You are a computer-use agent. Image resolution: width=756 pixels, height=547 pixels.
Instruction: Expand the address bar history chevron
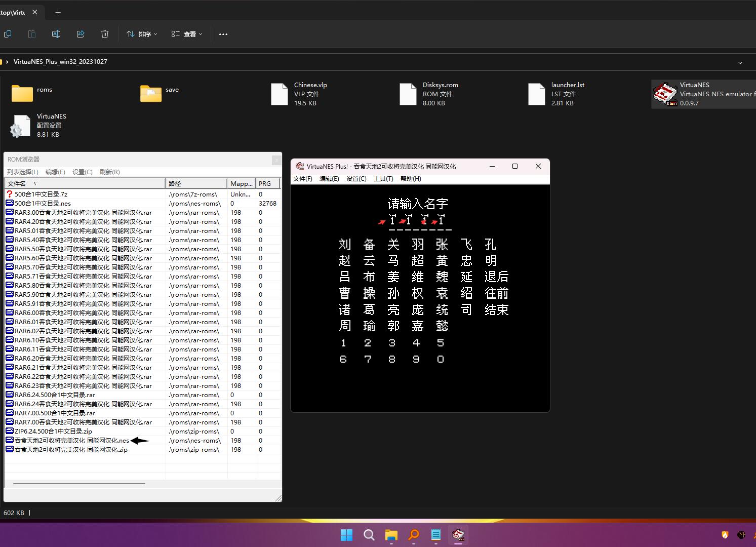[x=740, y=62]
